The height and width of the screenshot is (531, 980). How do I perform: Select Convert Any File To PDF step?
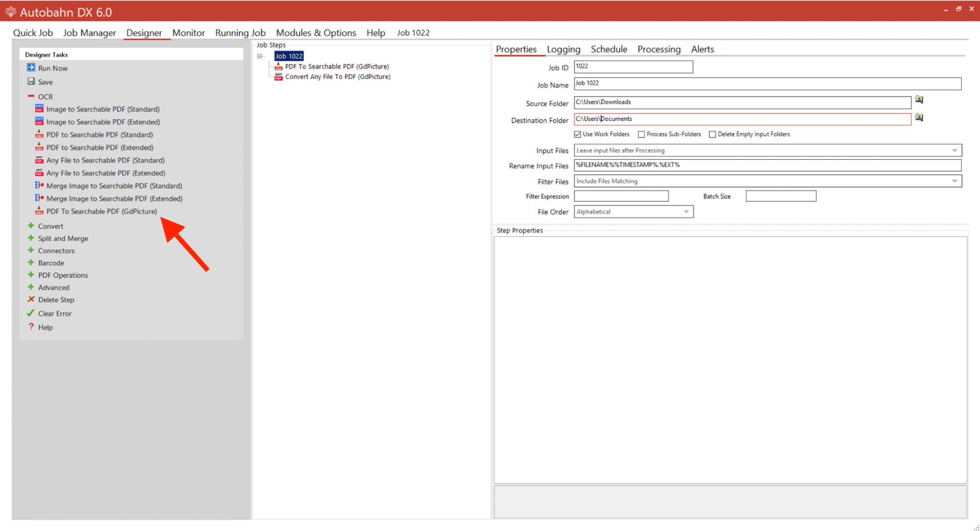[x=337, y=77]
